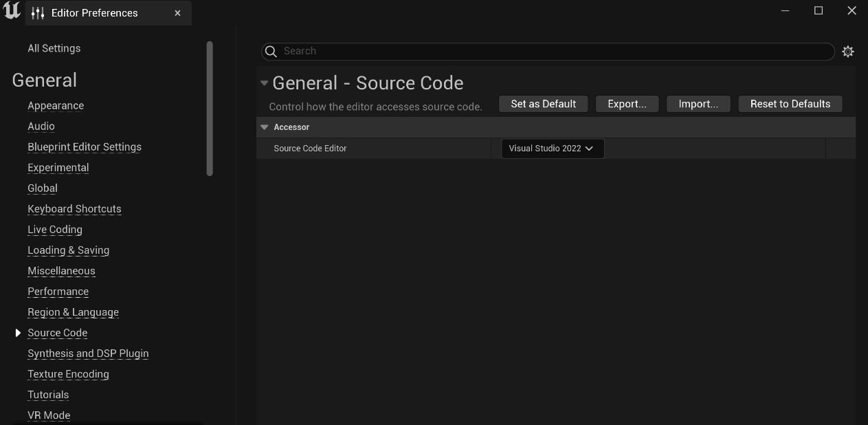Close the Editor Preferences tab

(x=177, y=13)
